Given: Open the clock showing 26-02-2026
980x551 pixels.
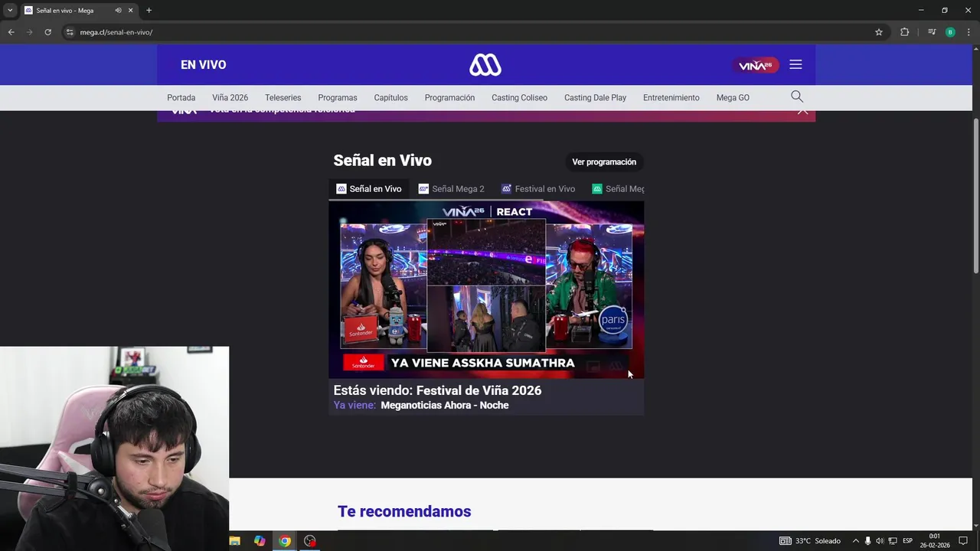Looking at the screenshot, I should [935, 541].
